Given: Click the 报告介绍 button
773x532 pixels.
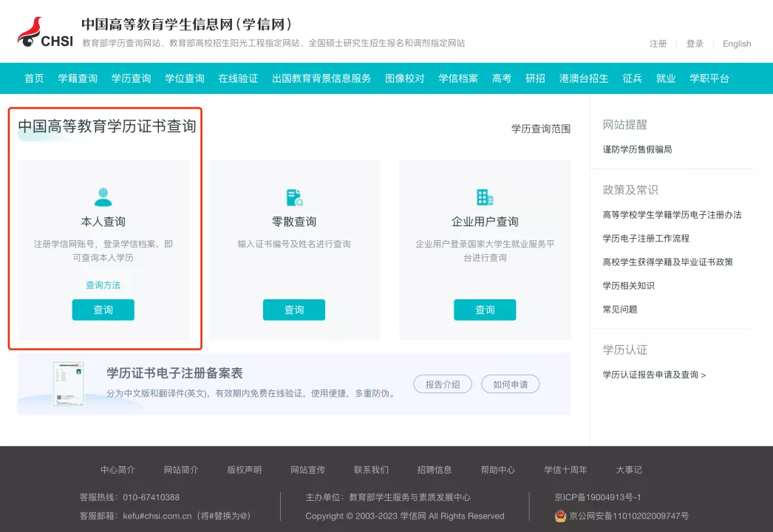Looking at the screenshot, I should (443, 384).
